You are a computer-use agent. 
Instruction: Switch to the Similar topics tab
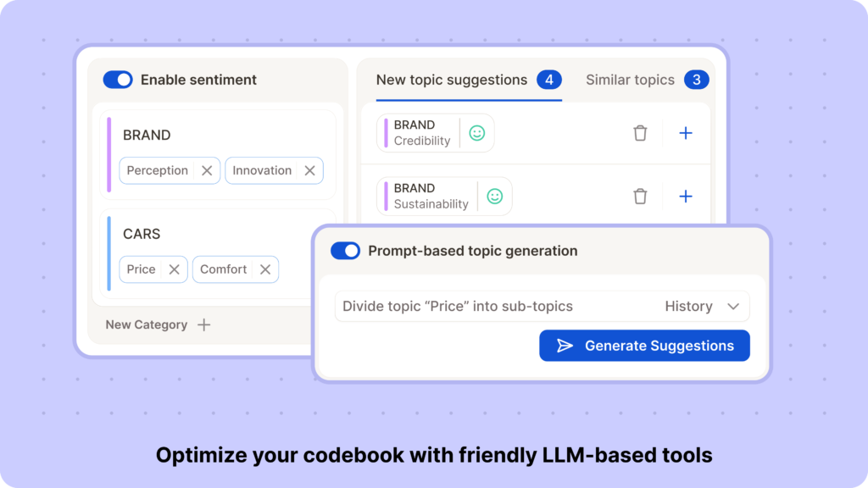tap(630, 80)
